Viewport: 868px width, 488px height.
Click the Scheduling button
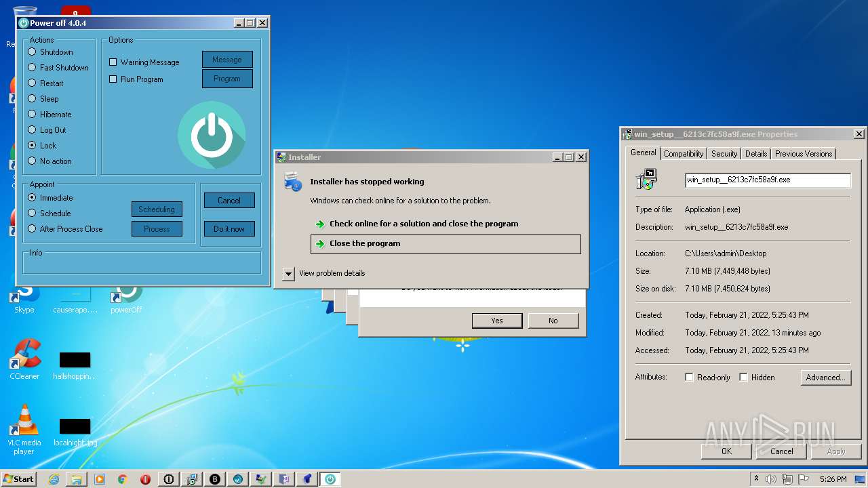point(157,209)
